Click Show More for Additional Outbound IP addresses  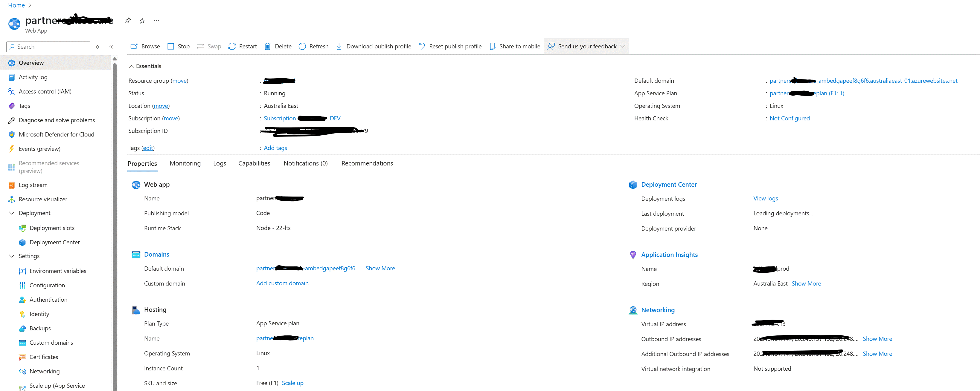click(x=877, y=354)
